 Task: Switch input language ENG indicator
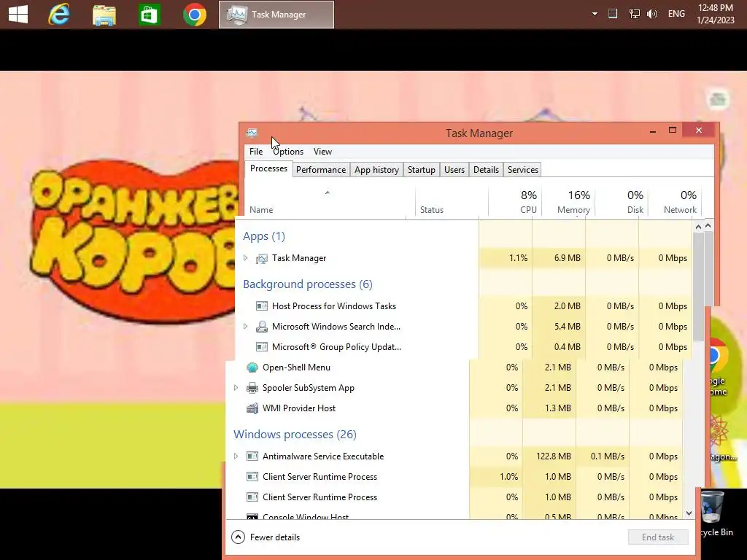coord(676,14)
